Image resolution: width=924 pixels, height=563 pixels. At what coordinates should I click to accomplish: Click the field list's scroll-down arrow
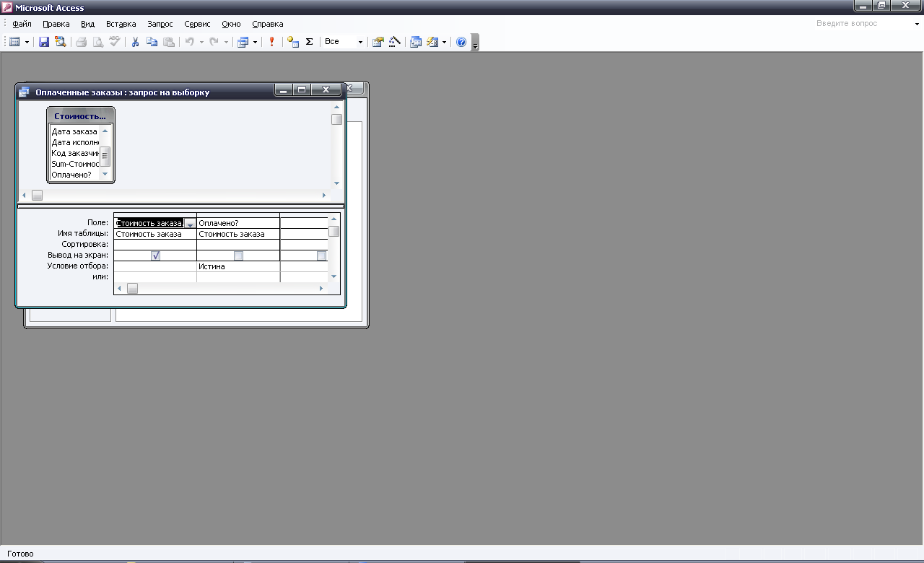pos(105,174)
